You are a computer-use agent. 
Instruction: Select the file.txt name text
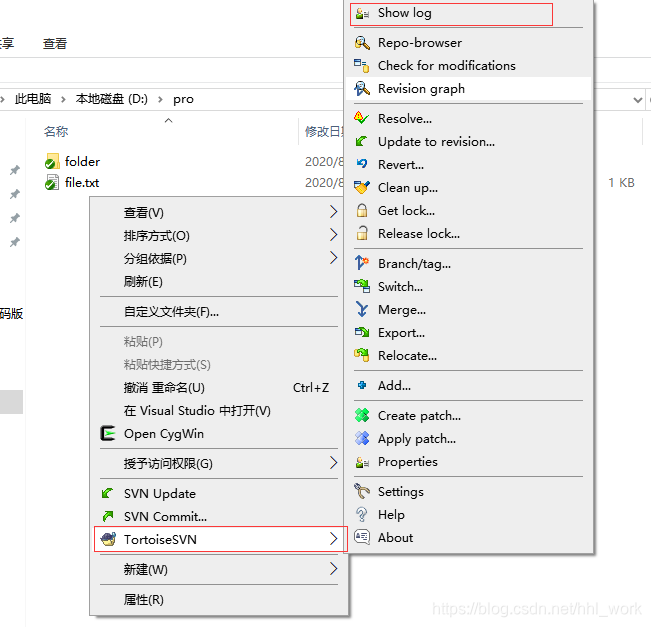click(82, 182)
